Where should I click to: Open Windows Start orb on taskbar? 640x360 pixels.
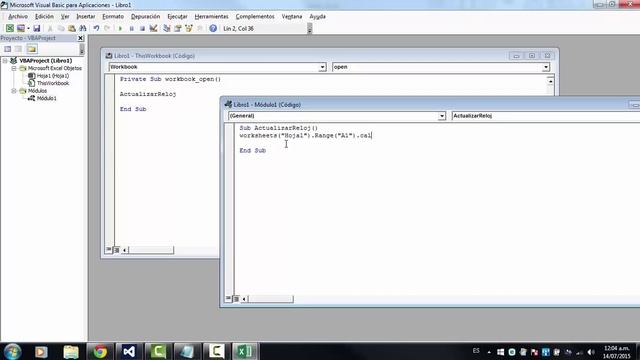click(x=12, y=351)
